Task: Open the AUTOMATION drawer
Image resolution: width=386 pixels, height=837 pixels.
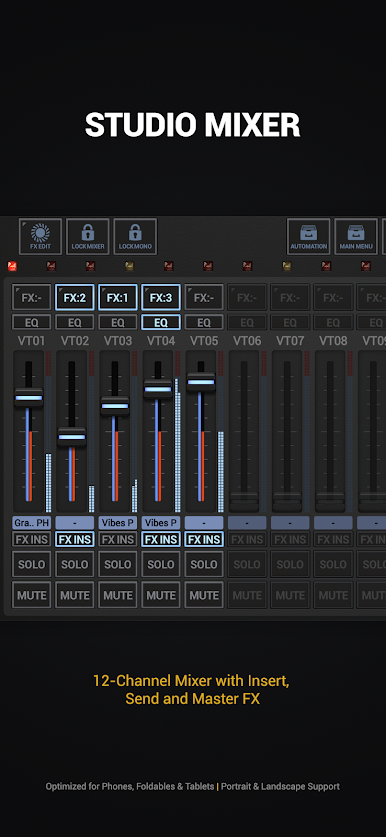Action: [x=309, y=236]
